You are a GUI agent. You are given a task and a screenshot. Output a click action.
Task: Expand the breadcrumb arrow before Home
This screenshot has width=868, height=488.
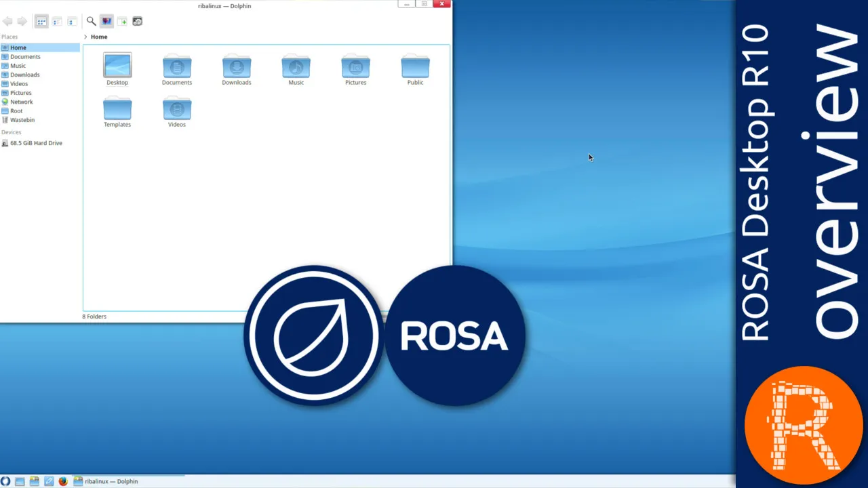point(85,37)
